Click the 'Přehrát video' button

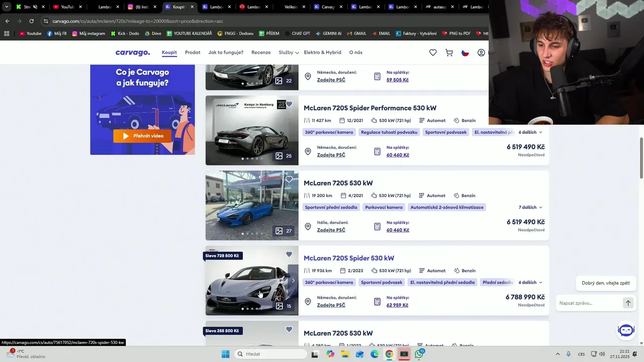click(x=142, y=136)
